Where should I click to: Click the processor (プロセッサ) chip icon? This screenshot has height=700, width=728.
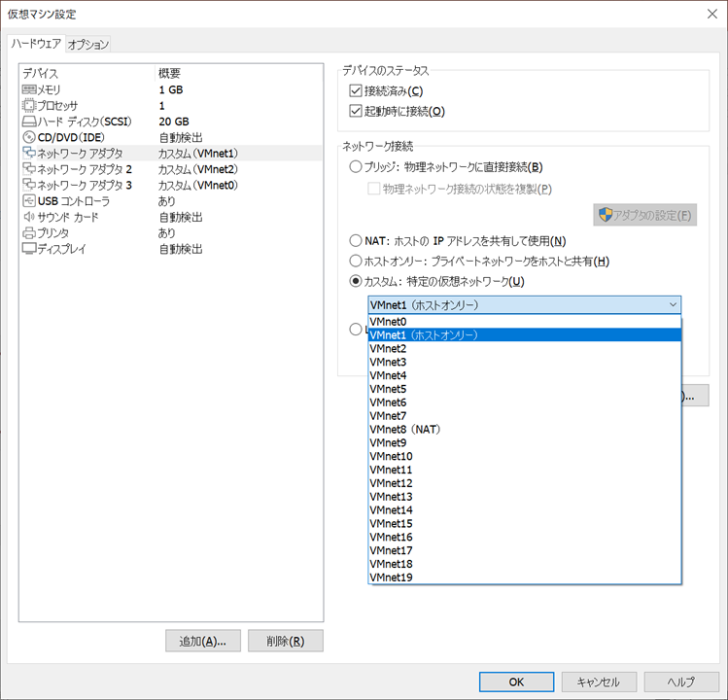coord(29,105)
